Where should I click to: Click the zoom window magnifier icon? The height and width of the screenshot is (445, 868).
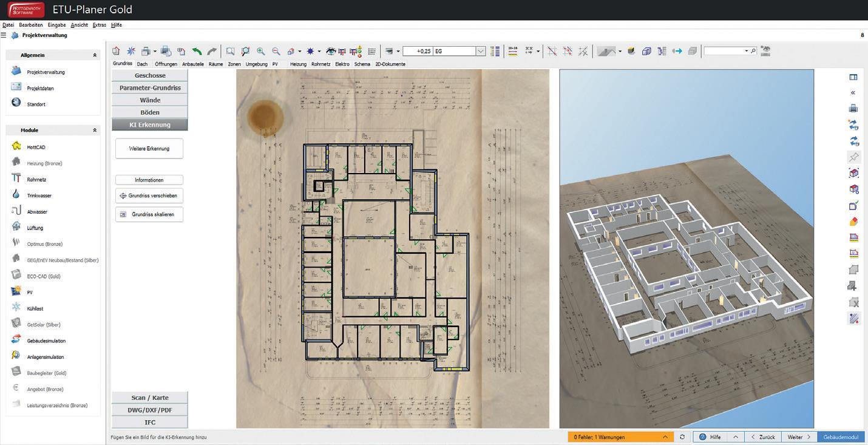tap(231, 52)
